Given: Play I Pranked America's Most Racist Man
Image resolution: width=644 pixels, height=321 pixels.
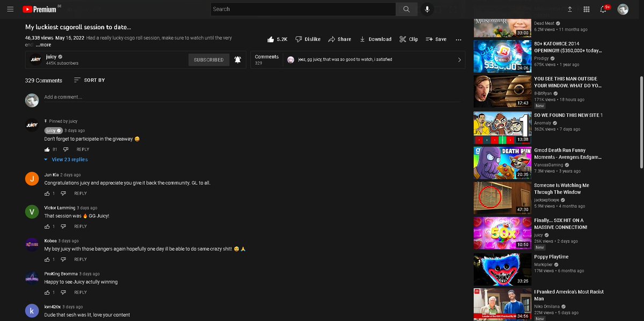Looking at the screenshot, I should click(502, 304).
